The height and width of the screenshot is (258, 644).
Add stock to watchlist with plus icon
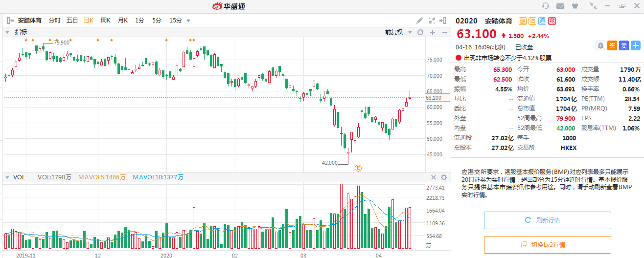(636, 45)
